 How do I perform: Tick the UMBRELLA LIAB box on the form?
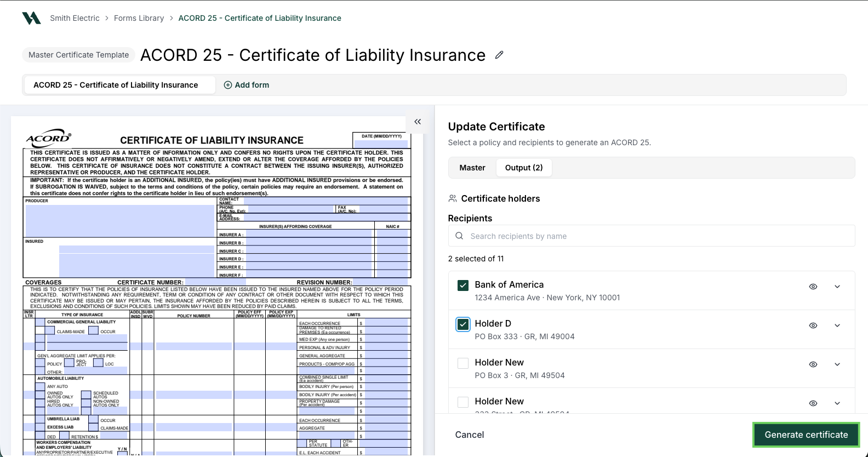(40, 419)
